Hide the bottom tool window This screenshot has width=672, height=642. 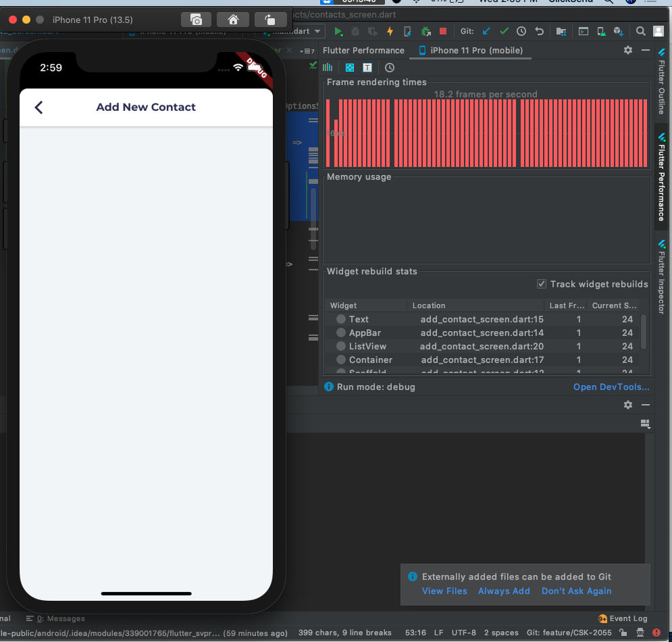[646, 405]
